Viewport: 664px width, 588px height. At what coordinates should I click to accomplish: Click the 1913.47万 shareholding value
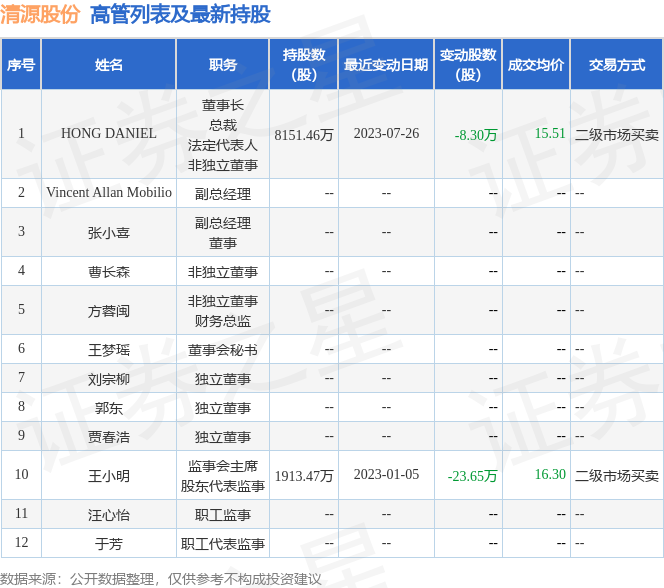tap(304, 476)
